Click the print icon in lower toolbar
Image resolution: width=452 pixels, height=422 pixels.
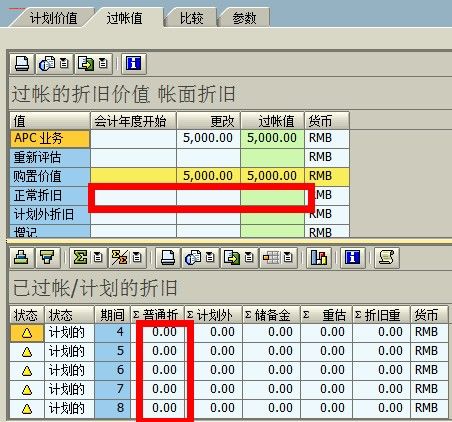pos(168,258)
